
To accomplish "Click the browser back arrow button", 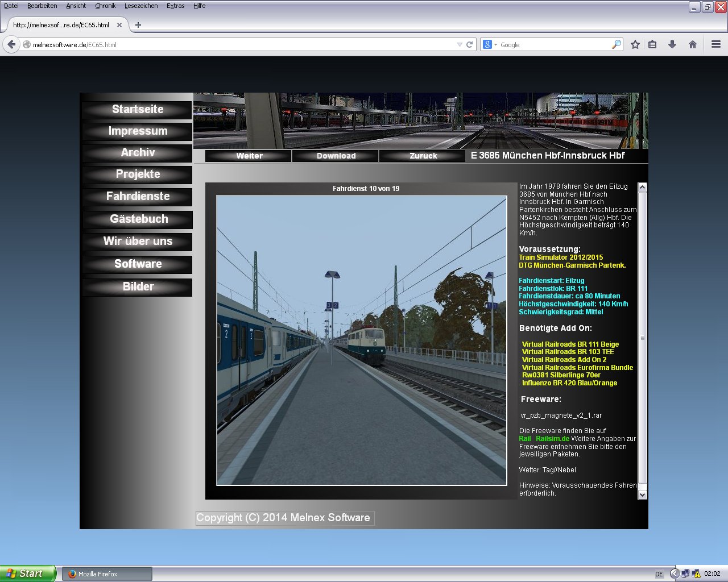I will click(x=11, y=44).
